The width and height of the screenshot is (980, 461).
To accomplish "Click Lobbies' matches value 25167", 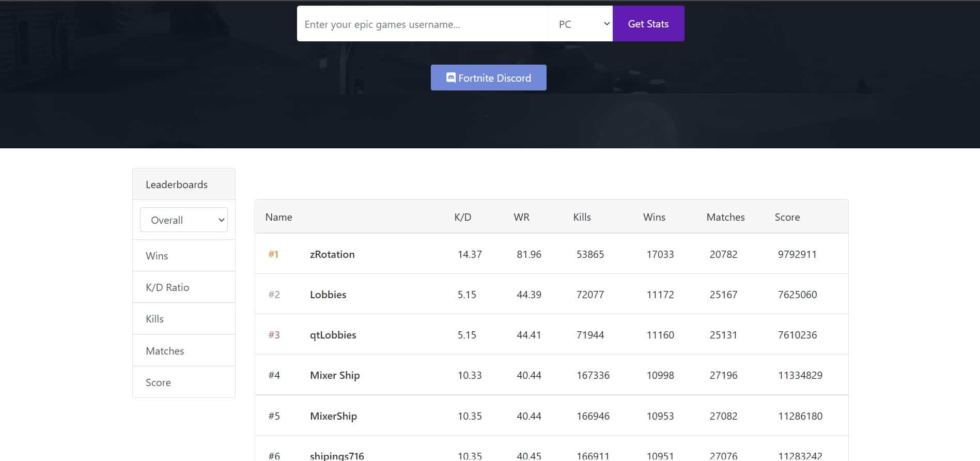I will coord(723,295).
